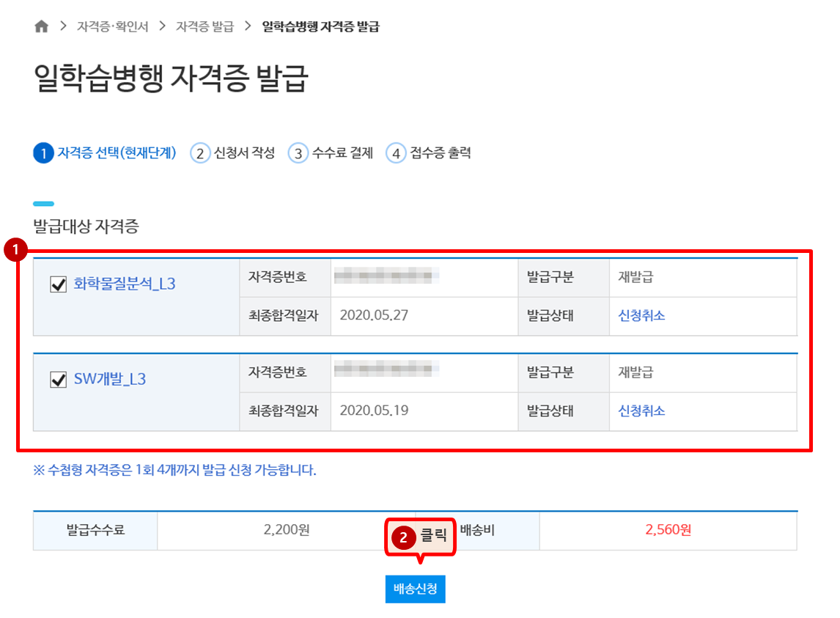The width and height of the screenshot is (840, 618).
Task: Go to step 3 수수료 결제
Action: coord(331,153)
